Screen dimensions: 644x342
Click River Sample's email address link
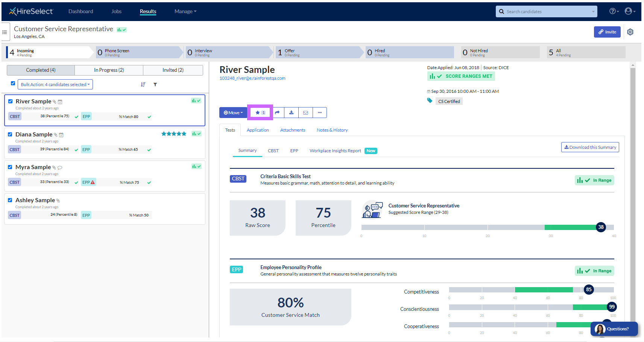[252, 78]
